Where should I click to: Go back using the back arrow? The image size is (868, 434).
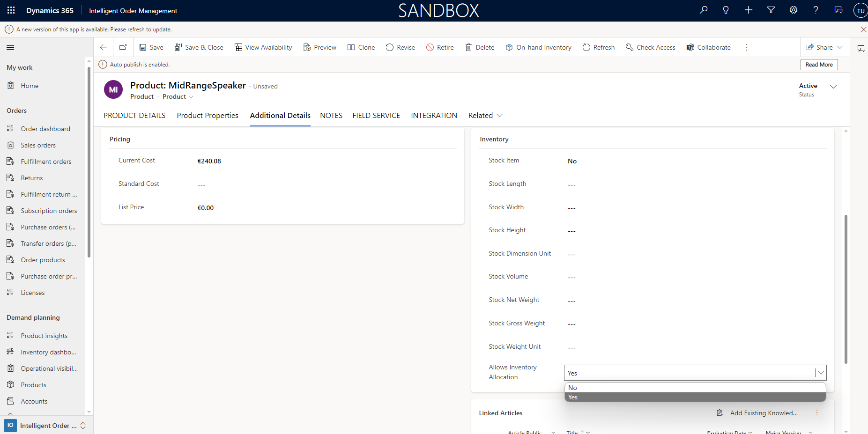[x=104, y=47]
